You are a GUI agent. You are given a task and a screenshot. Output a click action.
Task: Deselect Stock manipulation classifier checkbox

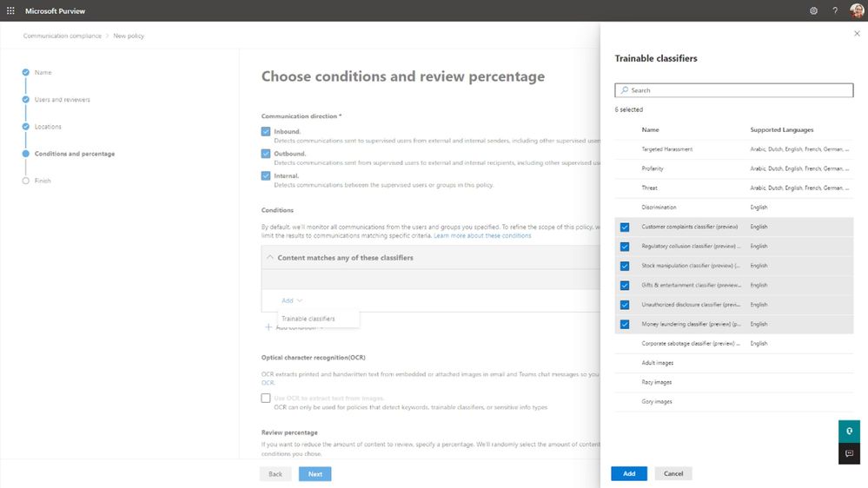point(625,266)
